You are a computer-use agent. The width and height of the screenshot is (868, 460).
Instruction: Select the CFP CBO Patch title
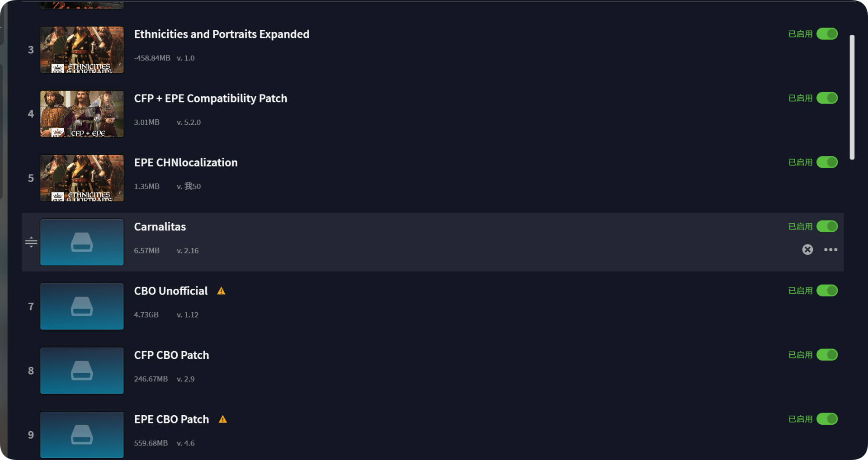[171, 355]
